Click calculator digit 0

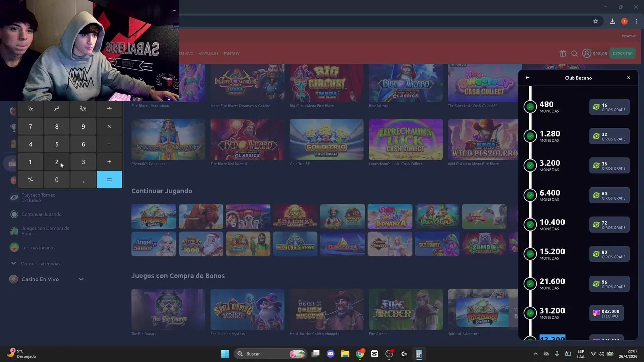(57, 179)
